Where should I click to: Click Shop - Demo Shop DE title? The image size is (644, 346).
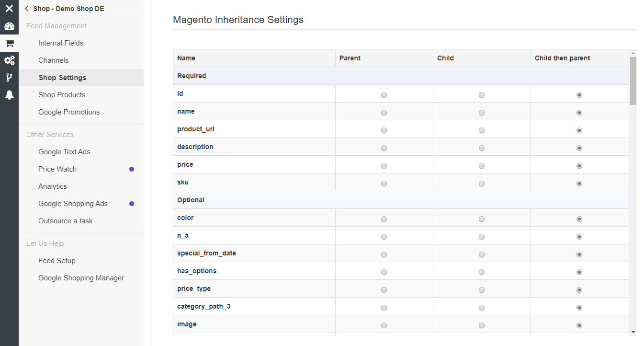pyautogui.click(x=68, y=9)
